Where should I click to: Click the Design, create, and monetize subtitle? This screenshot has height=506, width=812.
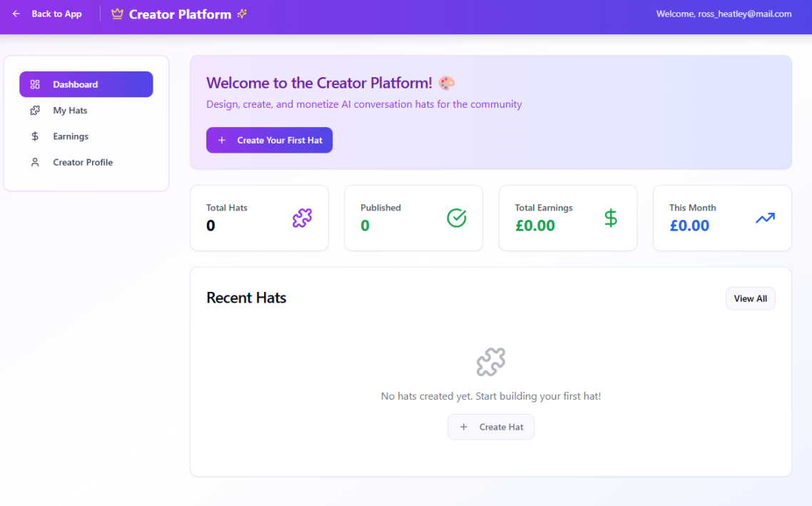click(364, 104)
